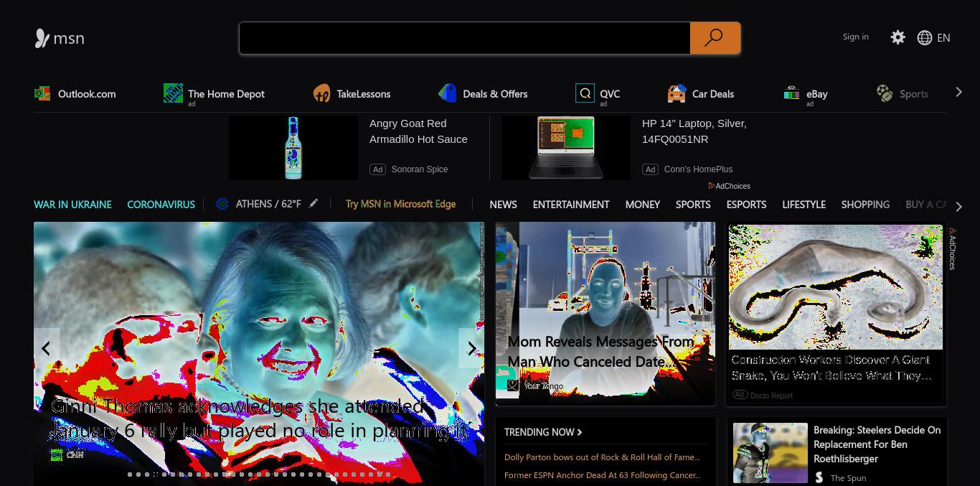Select the ESPORTS tab
The height and width of the screenshot is (486, 980).
coord(746,205)
